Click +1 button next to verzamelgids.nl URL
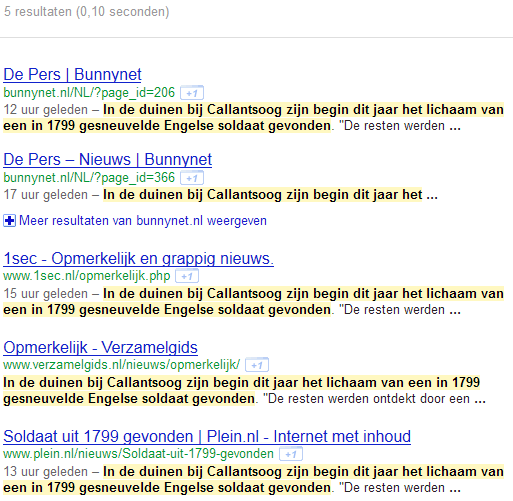Screen dimensions: 513x501 (257, 365)
